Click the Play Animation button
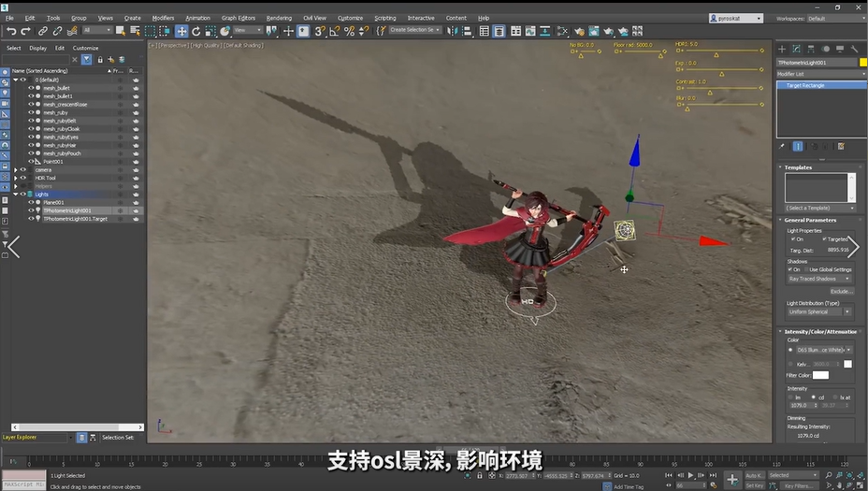Image resolution: width=868 pixels, height=491 pixels. coord(690,475)
